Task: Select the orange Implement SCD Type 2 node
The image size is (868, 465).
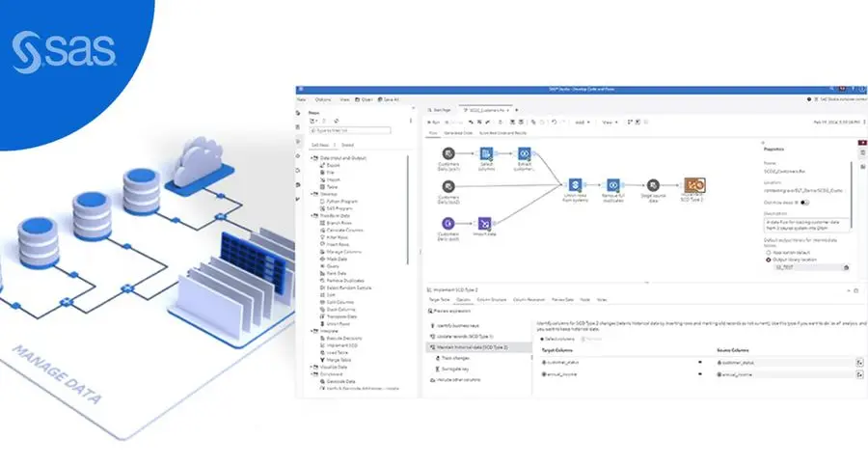Action: pyautogui.click(x=694, y=185)
